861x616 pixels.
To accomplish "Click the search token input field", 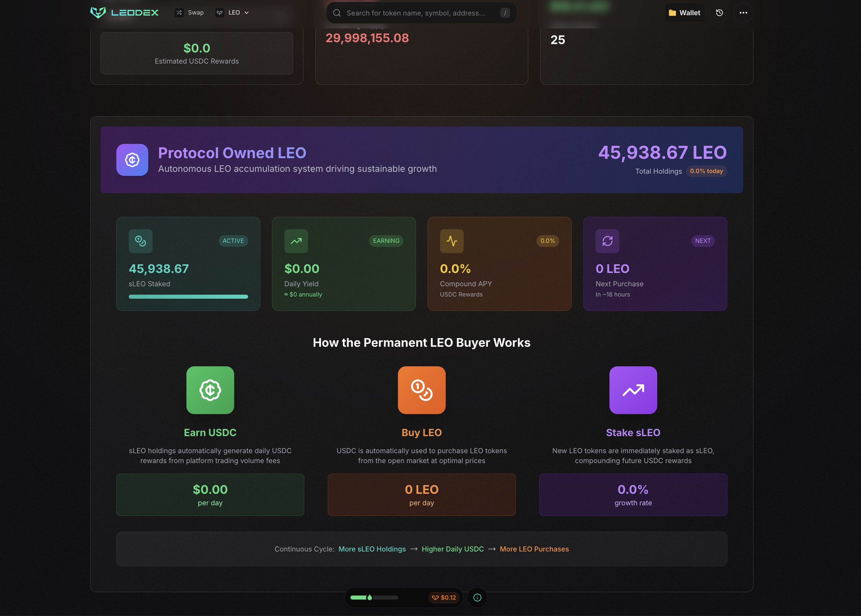I will (x=422, y=13).
